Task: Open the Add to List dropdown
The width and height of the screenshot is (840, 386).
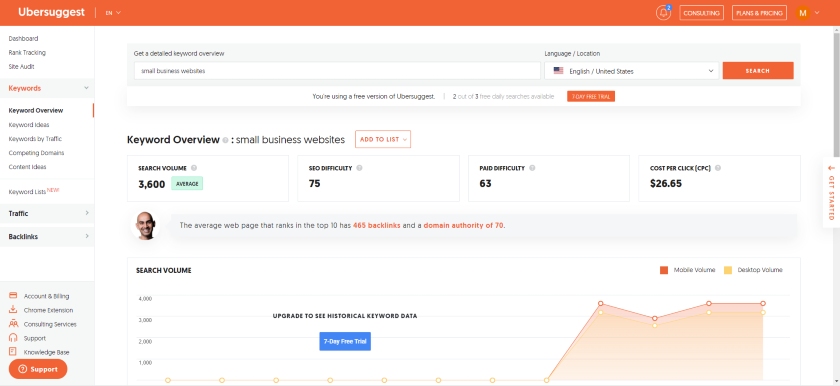Action: click(382, 139)
